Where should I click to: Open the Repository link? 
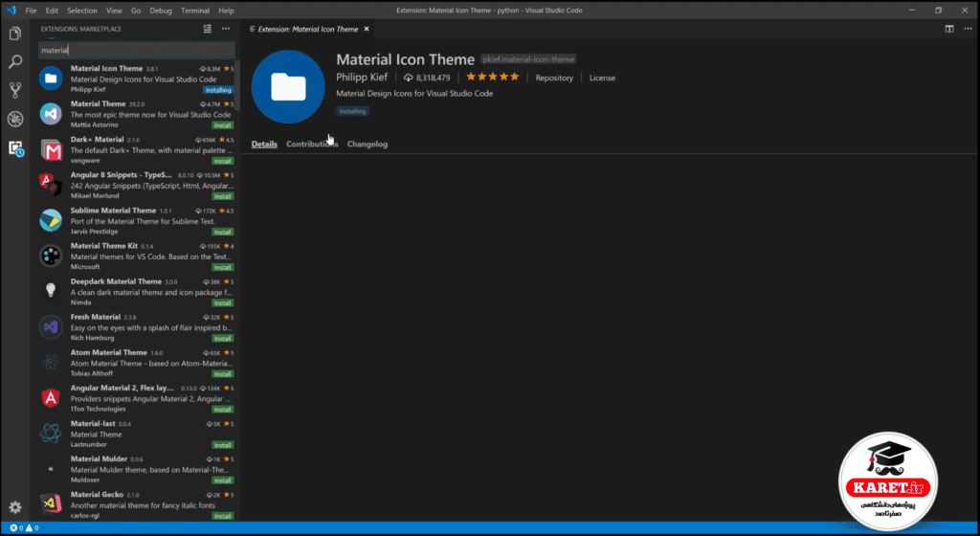pyautogui.click(x=554, y=78)
